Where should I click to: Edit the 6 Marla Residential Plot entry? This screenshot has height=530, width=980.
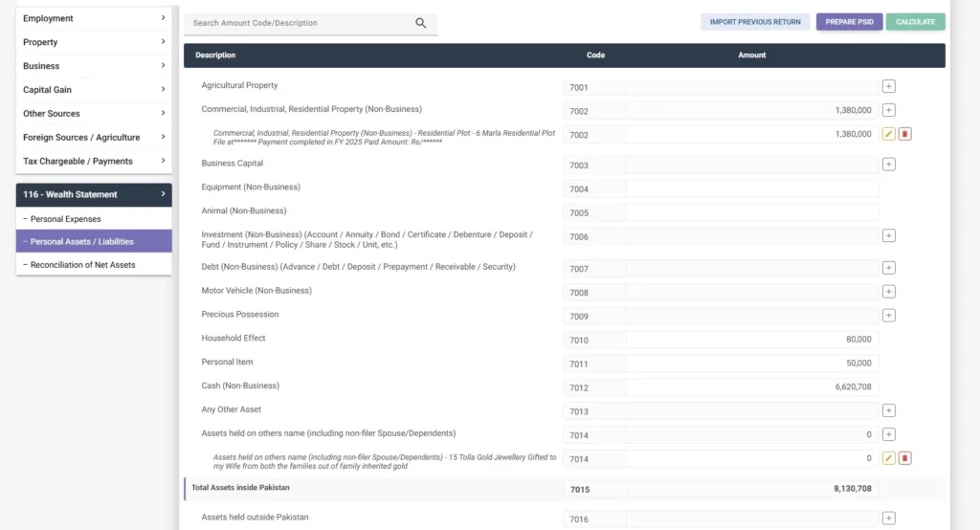pyautogui.click(x=888, y=134)
